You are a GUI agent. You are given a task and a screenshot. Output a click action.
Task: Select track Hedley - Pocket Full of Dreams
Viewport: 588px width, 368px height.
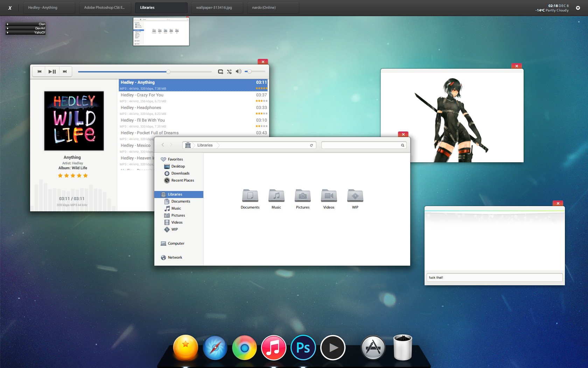click(194, 133)
